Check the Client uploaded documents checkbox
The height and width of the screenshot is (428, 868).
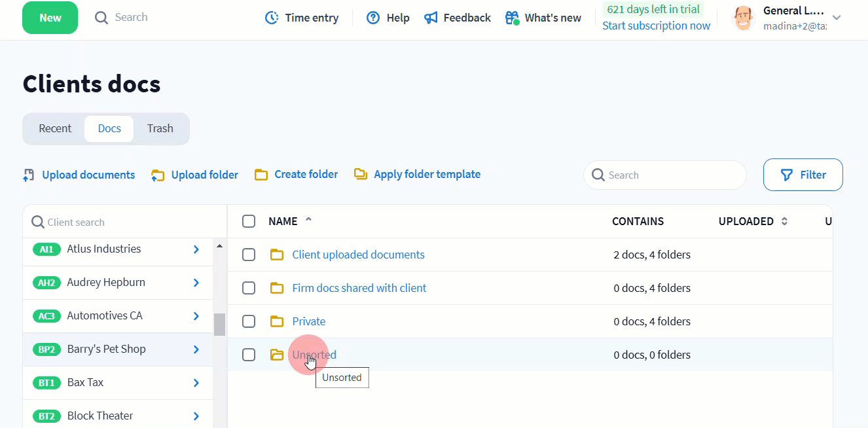point(249,255)
